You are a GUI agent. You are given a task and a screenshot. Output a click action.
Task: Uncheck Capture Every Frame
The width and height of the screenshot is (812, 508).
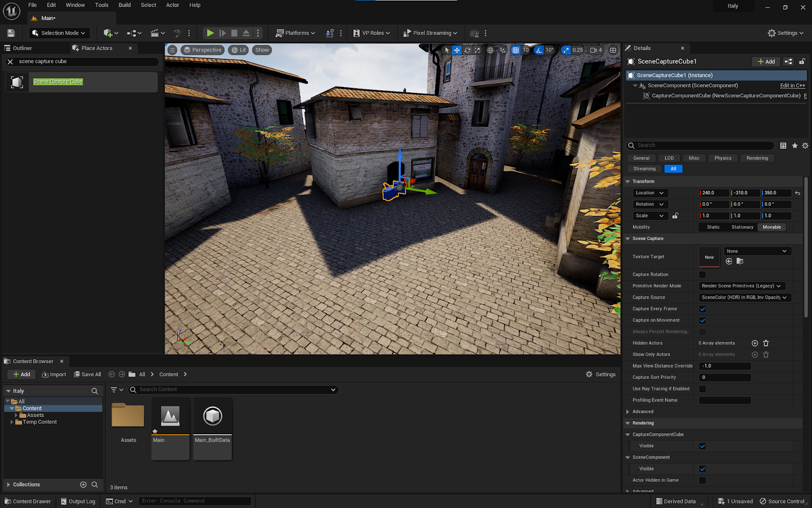pos(702,309)
